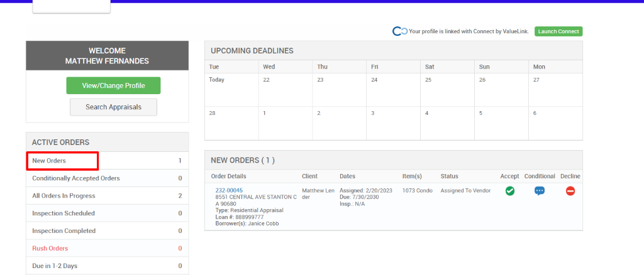Viewport: 644px width, 275px height.
Task: Click the Status column header
Action: coord(449,176)
